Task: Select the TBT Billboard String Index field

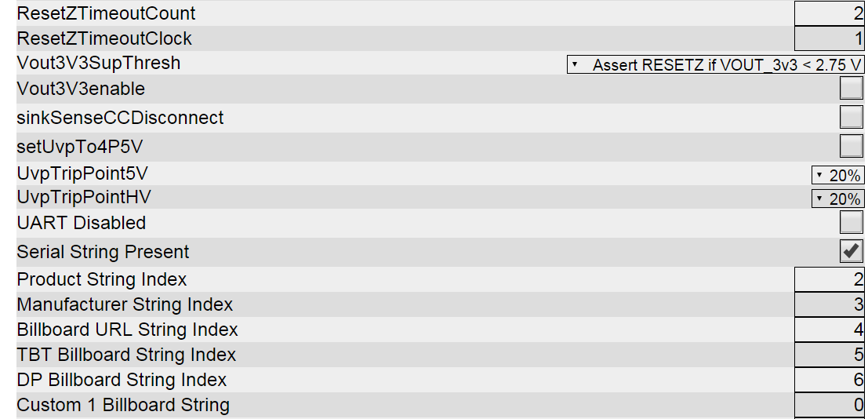Action: click(x=830, y=354)
